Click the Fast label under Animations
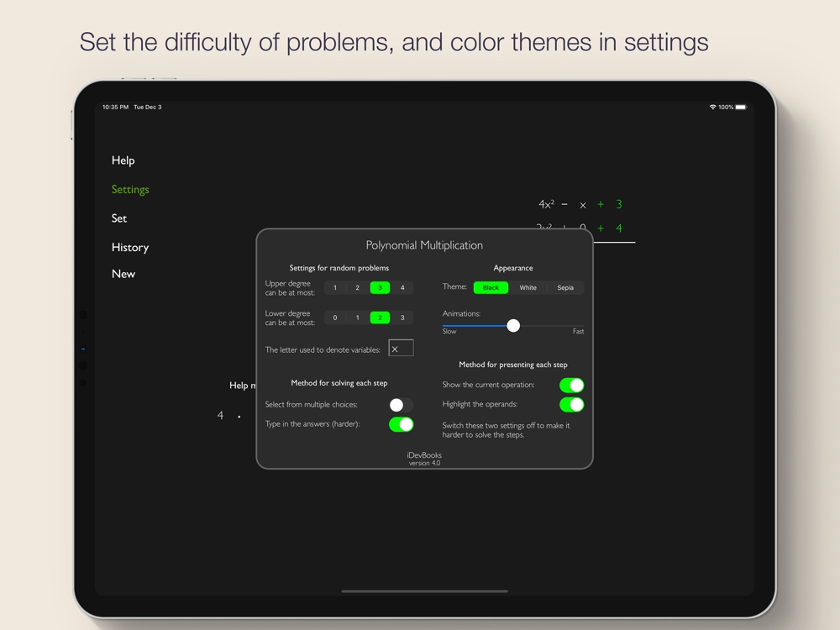The width and height of the screenshot is (840, 630). pyautogui.click(x=578, y=332)
